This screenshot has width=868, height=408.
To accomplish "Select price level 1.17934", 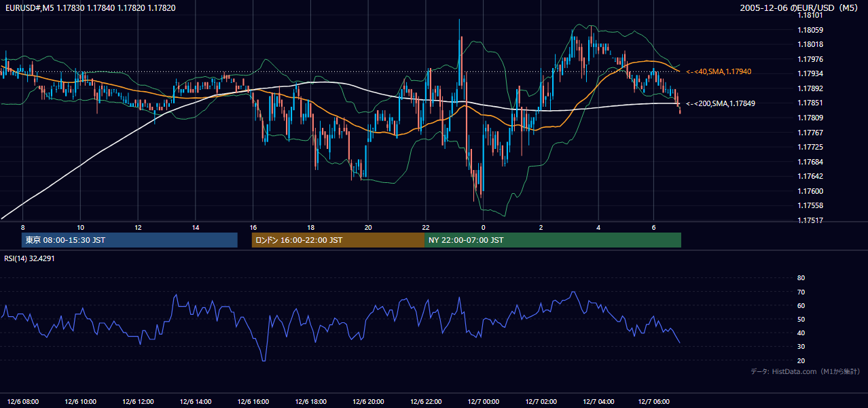I will coord(810,73).
